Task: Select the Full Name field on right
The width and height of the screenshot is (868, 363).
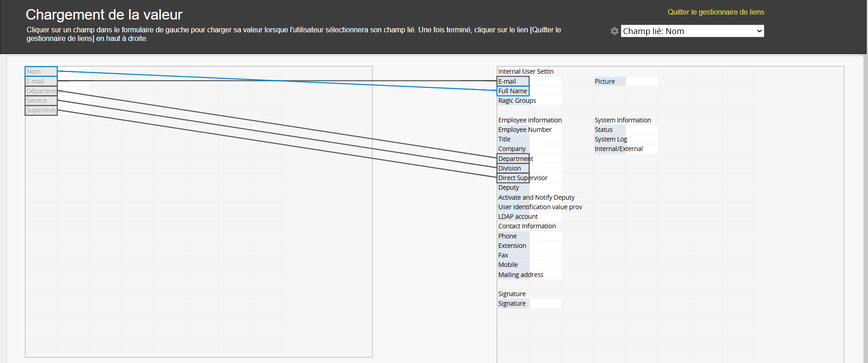Action: pyautogui.click(x=513, y=91)
